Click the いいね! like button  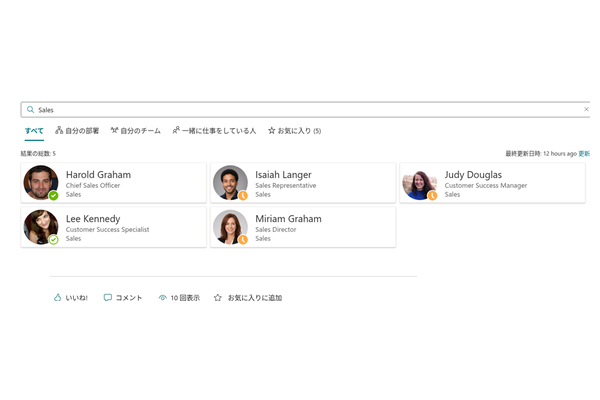(x=71, y=298)
